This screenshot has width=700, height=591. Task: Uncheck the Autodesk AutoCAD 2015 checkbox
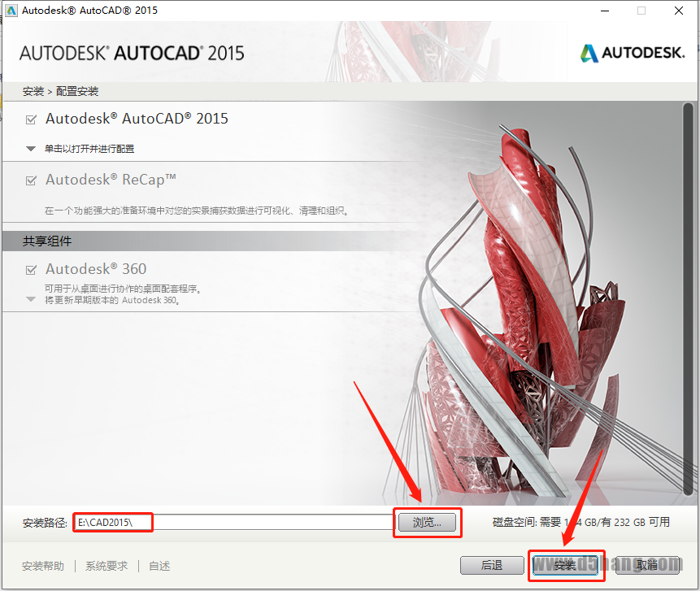click(31, 120)
